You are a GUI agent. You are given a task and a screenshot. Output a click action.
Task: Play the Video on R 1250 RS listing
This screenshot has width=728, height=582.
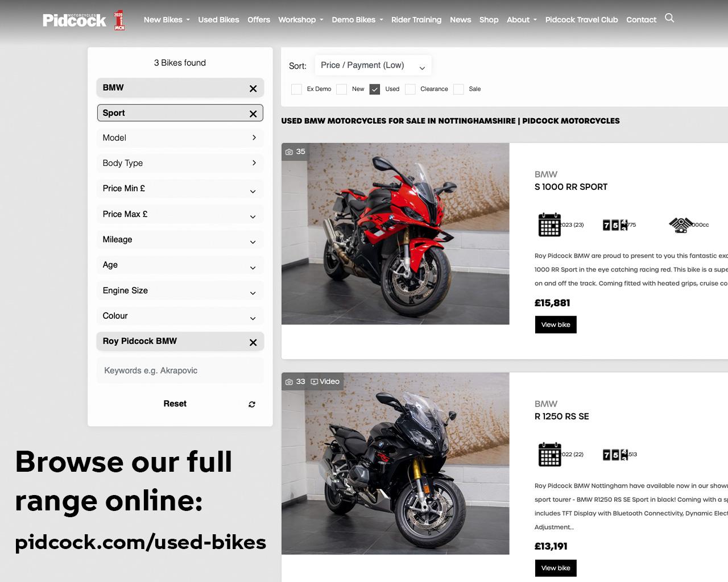tap(325, 382)
